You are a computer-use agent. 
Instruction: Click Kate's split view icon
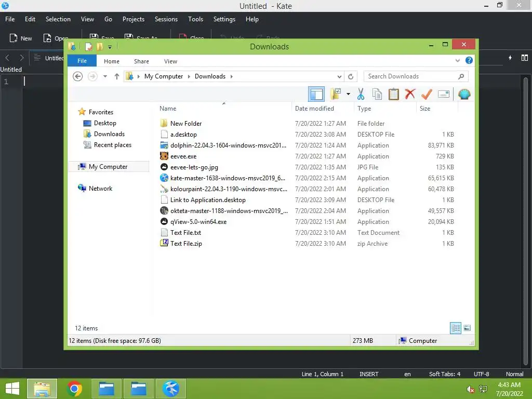(525, 58)
